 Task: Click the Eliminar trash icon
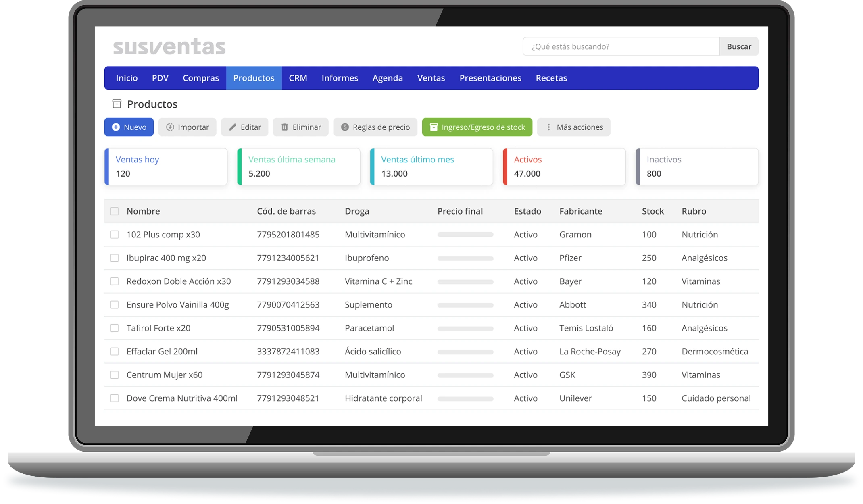point(285,127)
